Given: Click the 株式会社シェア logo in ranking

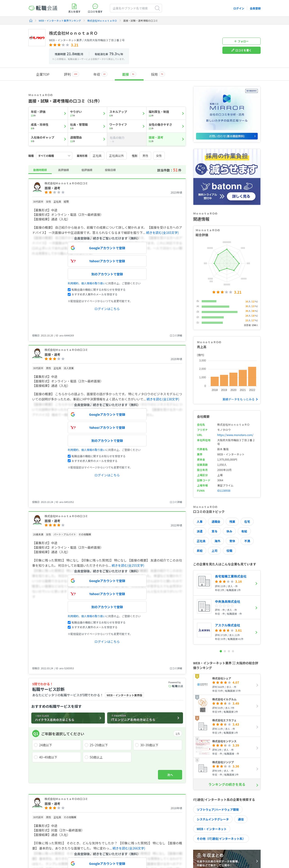Looking at the screenshot, I should pos(202,684).
